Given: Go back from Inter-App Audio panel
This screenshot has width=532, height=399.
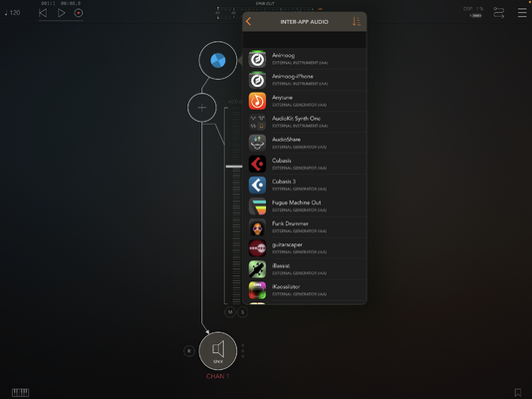Looking at the screenshot, I should pyautogui.click(x=249, y=21).
